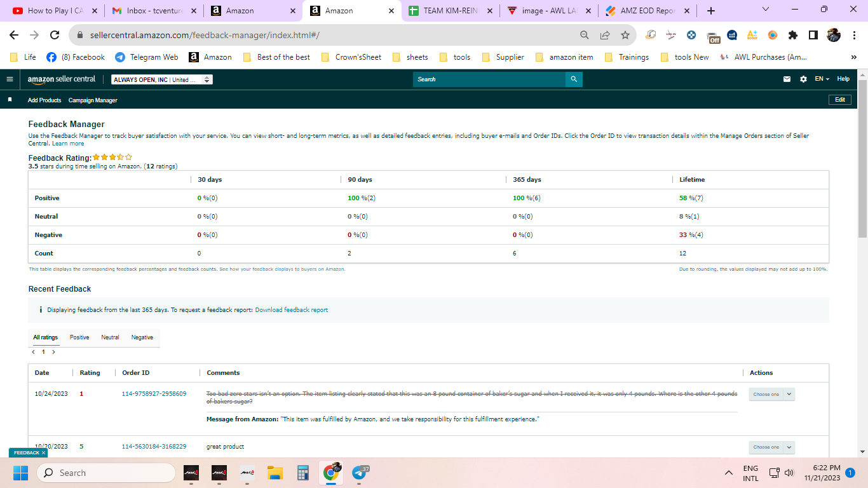The height and width of the screenshot is (488, 868).
Task: Reload the page with the refresh icon
Action: coord(55,36)
